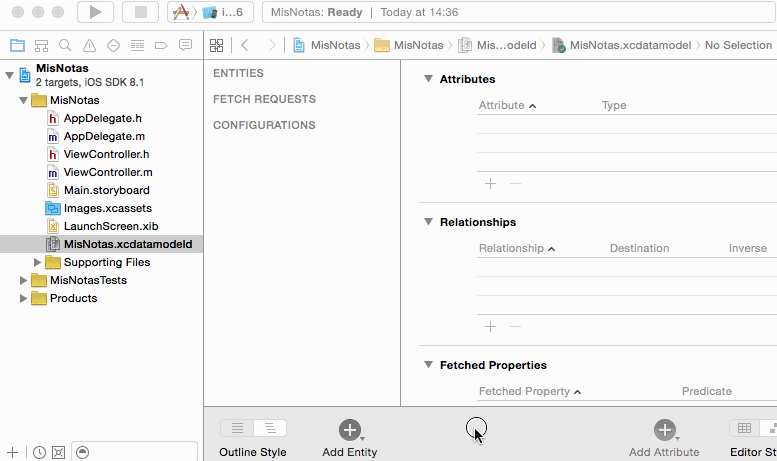
Task: Open the related items grid icon
Action: pos(216,45)
